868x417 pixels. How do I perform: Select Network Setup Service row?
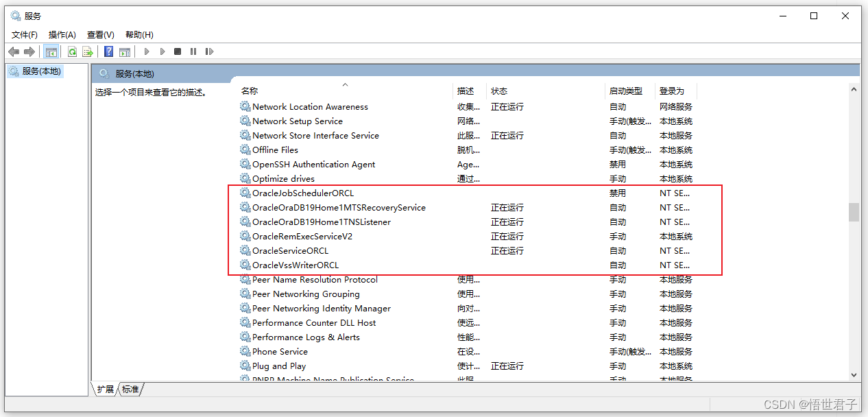pyautogui.click(x=468, y=121)
